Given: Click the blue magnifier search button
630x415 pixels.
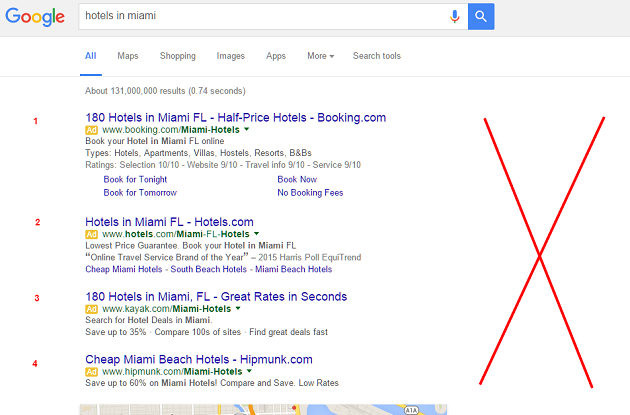Looking at the screenshot, I should click(x=481, y=16).
